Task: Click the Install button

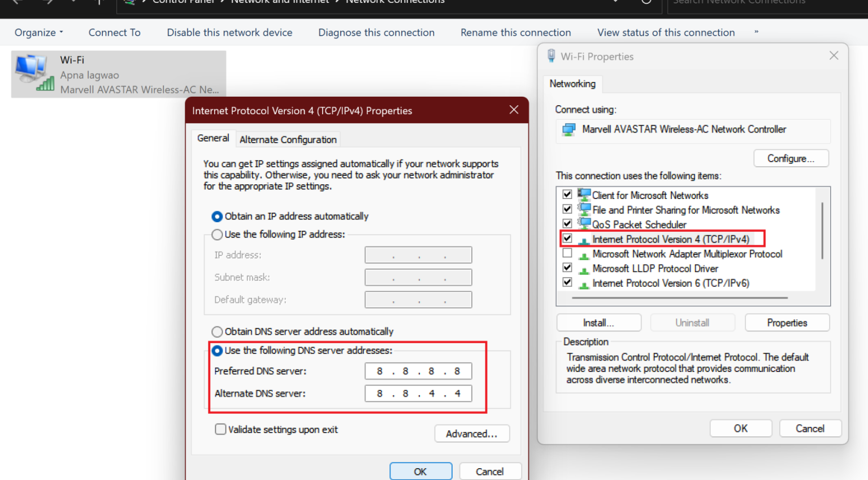Action: click(599, 323)
